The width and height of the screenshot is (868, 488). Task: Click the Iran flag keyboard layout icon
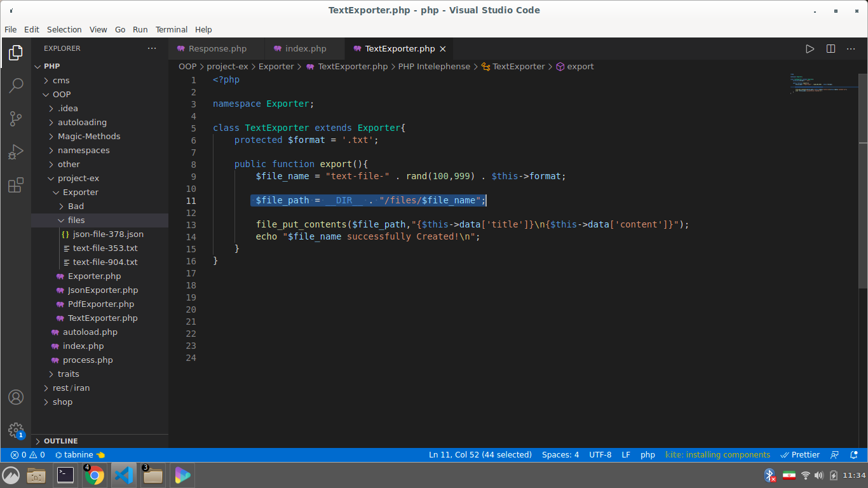click(789, 475)
